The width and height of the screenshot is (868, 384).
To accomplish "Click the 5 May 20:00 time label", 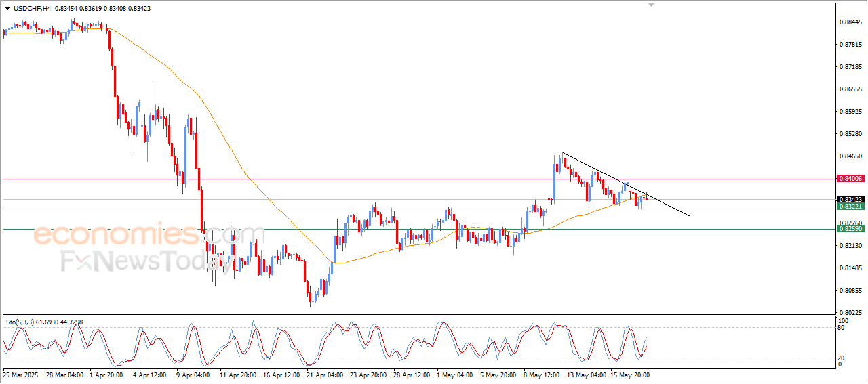I will [x=498, y=374].
